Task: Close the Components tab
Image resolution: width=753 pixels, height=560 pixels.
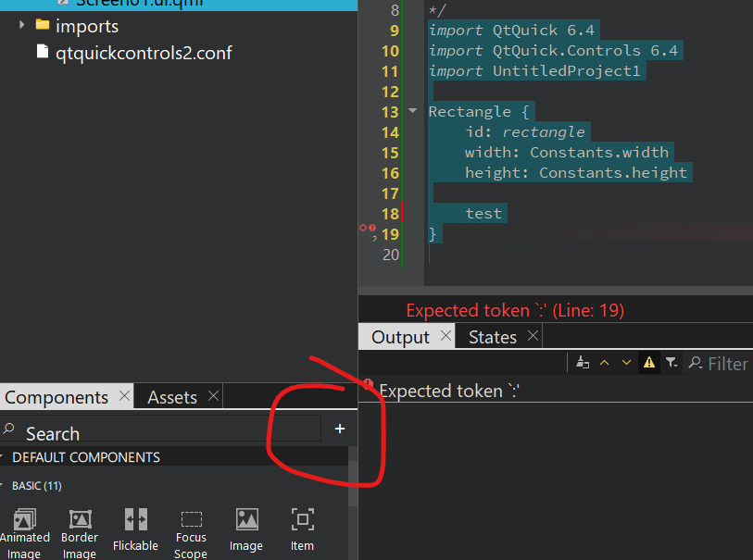Action: tap(124, 396)
